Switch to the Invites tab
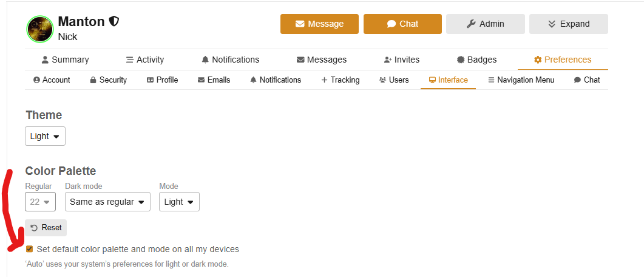This screenshot has width=644, height=277. click(x=402, y=60)
